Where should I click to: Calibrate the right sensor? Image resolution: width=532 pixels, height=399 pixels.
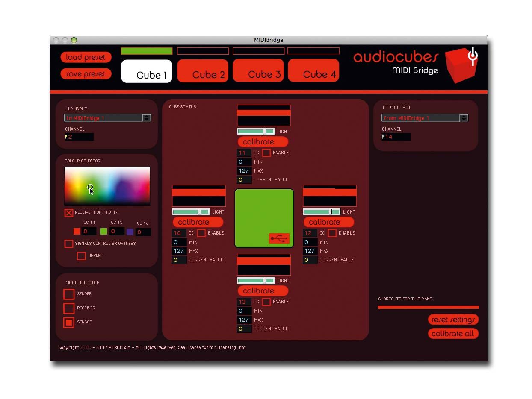tap(329, 222)
